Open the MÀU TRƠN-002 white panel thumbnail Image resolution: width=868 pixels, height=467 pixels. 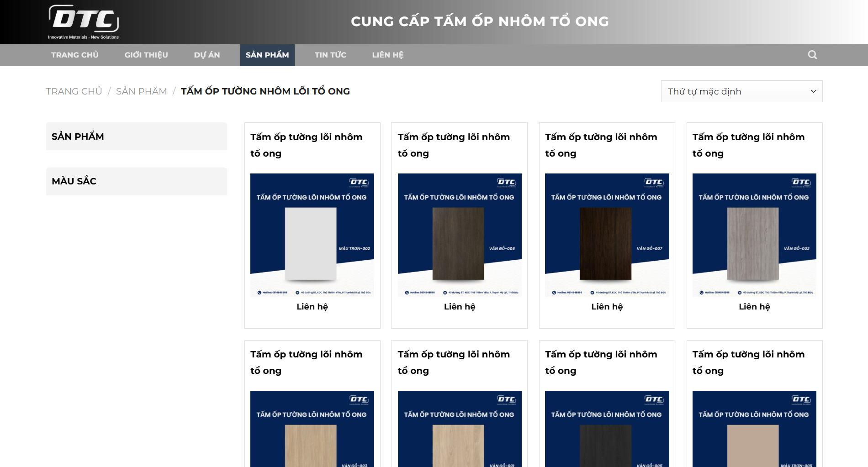pyautogui.click(x=312, y=235)
